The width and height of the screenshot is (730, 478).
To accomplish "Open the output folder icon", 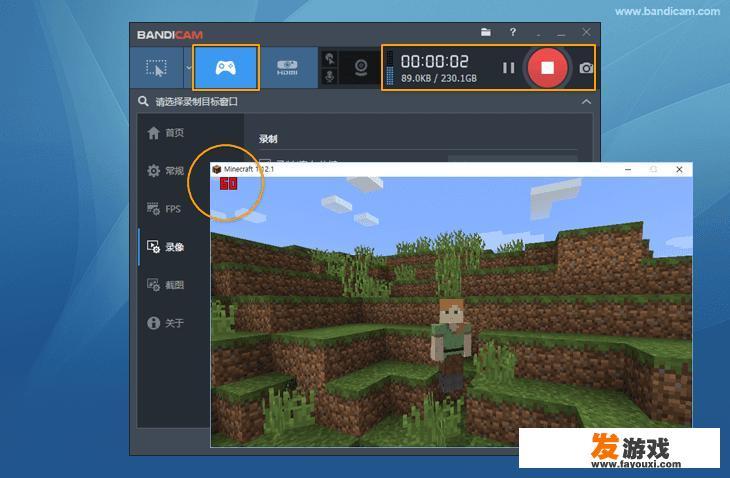I will (486, 32).
